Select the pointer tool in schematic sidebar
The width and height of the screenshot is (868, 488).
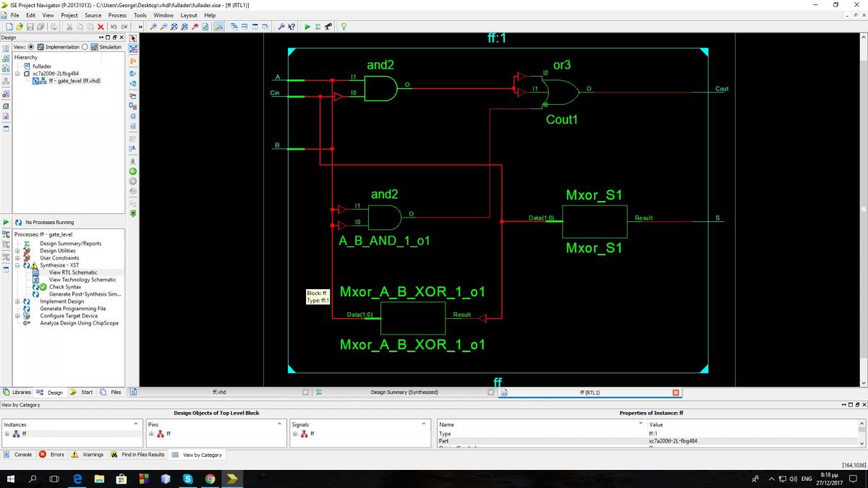[133, 38]
